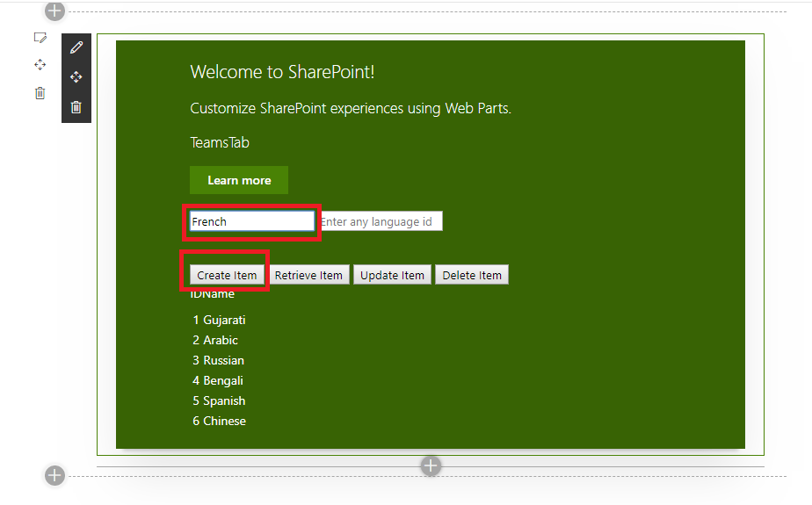Click the Update Item button
Viewport: 812px width, 505px height.
[x=392, y=275]
